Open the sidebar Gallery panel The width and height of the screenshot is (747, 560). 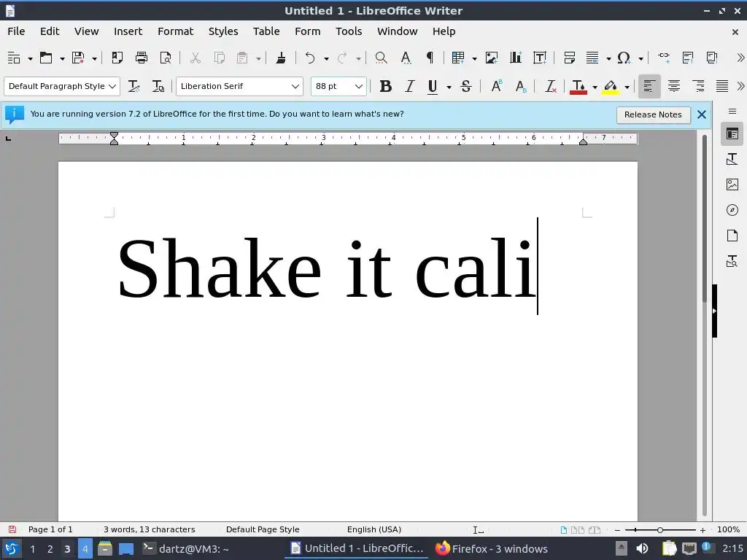(732, 184)
